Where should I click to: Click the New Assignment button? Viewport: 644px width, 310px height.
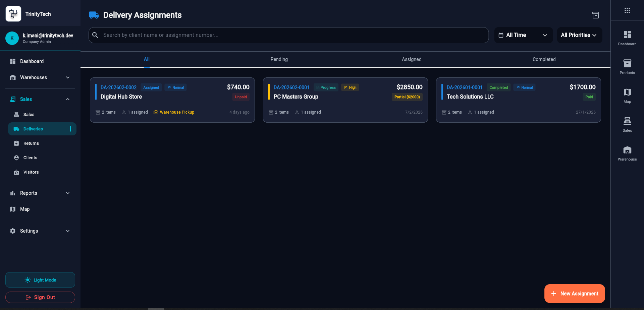pos(574,294)
